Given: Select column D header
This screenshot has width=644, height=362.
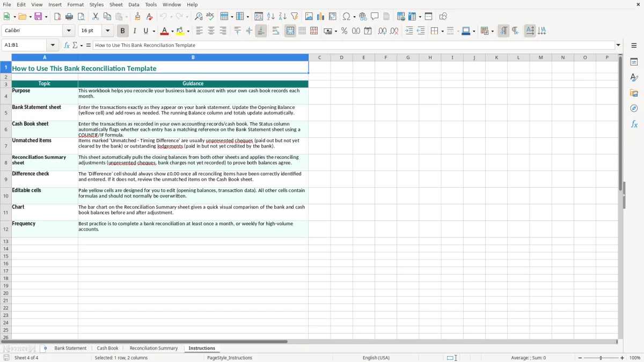Looking at the screenshot, I should tap(341, 57).
